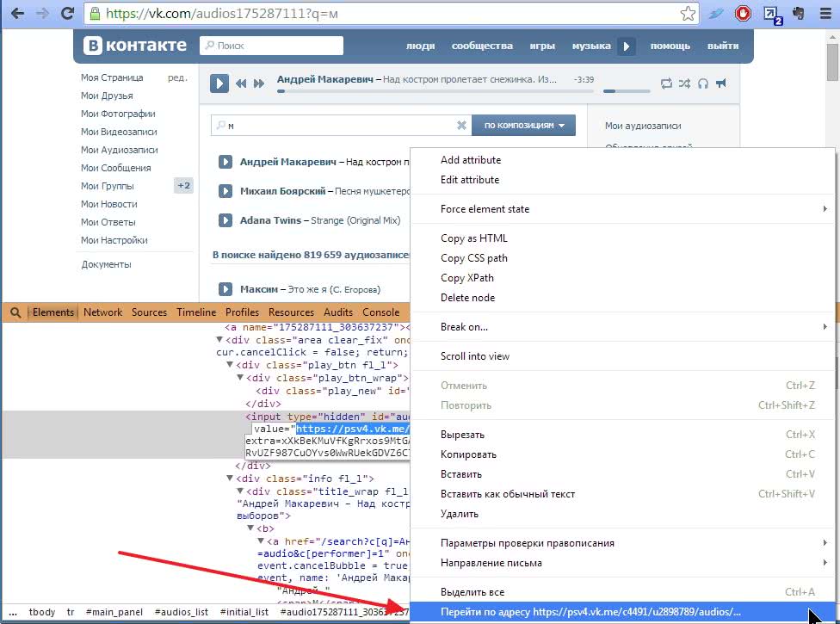Choose Перейти по адресу psv4.vk.me item
This screenshot has width=840, height=624.
pos(622,612)
